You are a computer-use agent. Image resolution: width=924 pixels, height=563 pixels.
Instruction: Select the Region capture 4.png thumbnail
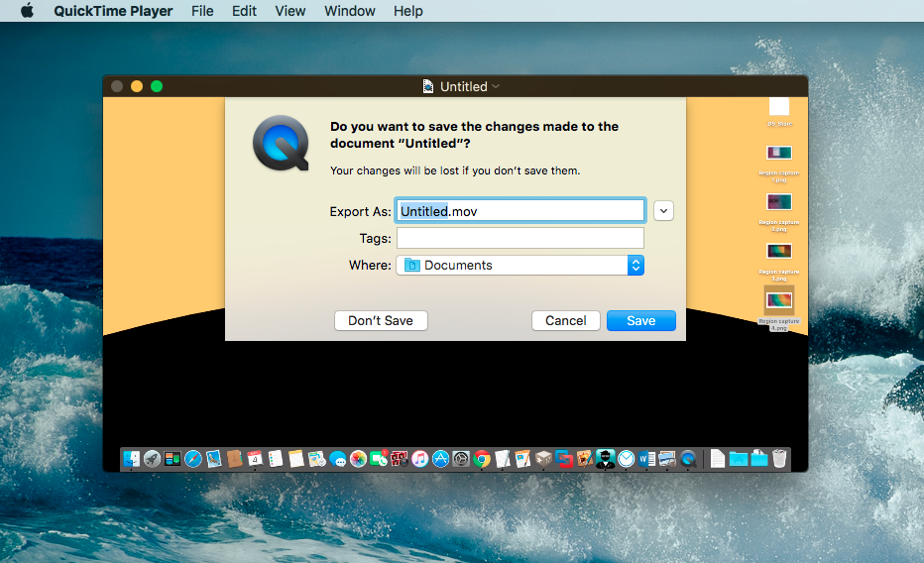click(779, 301)
